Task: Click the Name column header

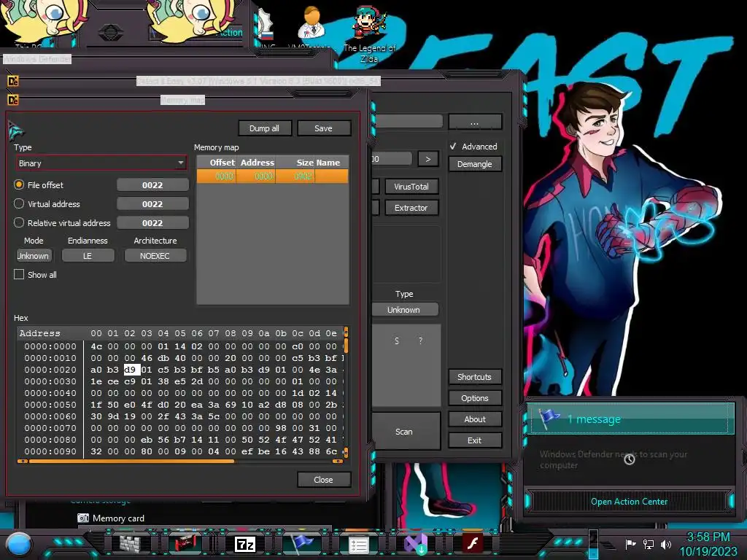Action: tap(332, 163)
